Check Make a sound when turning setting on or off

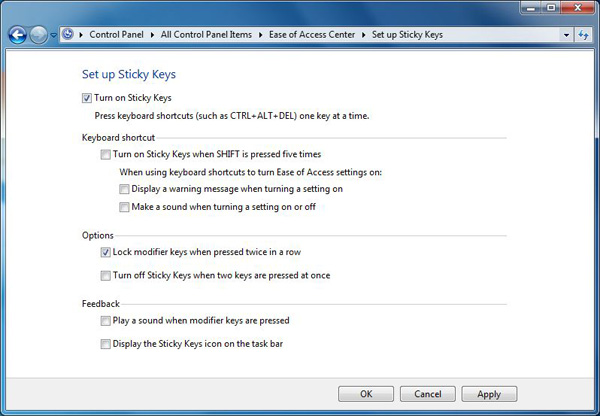(x=124, y=207)
